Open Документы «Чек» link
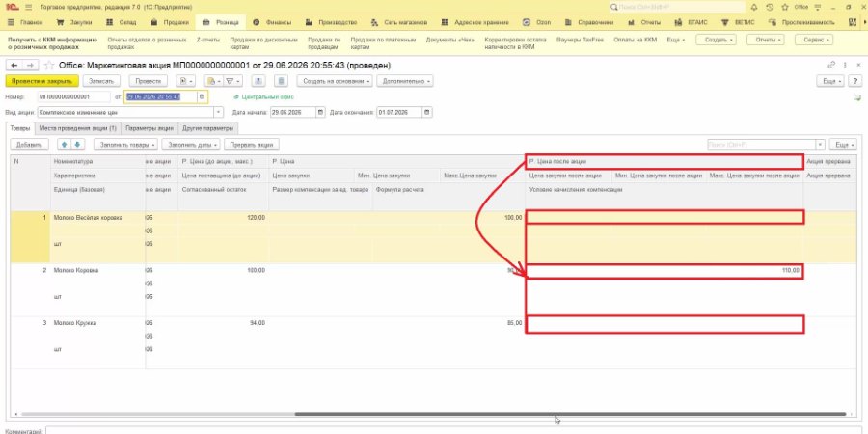The height and width of the screenshot is (434, 868). point(450,40)
